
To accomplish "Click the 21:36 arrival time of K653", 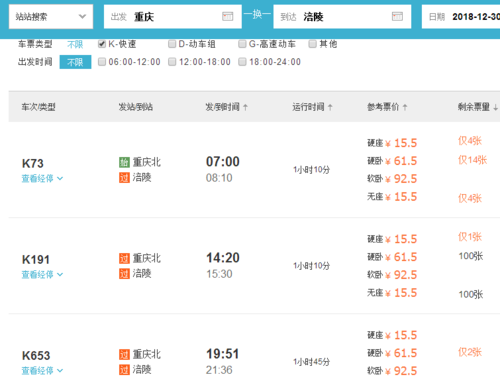I will pyautogui.click(x=219, y=370).
